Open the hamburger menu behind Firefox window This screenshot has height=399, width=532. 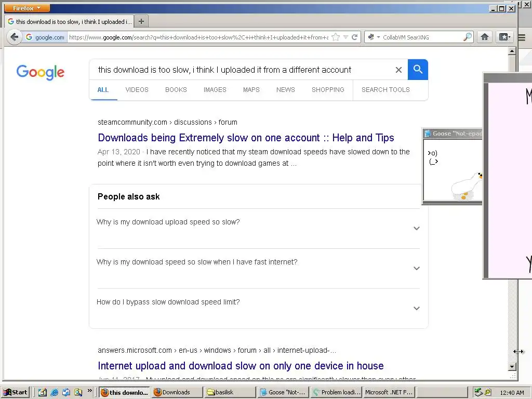click(522, 37)
